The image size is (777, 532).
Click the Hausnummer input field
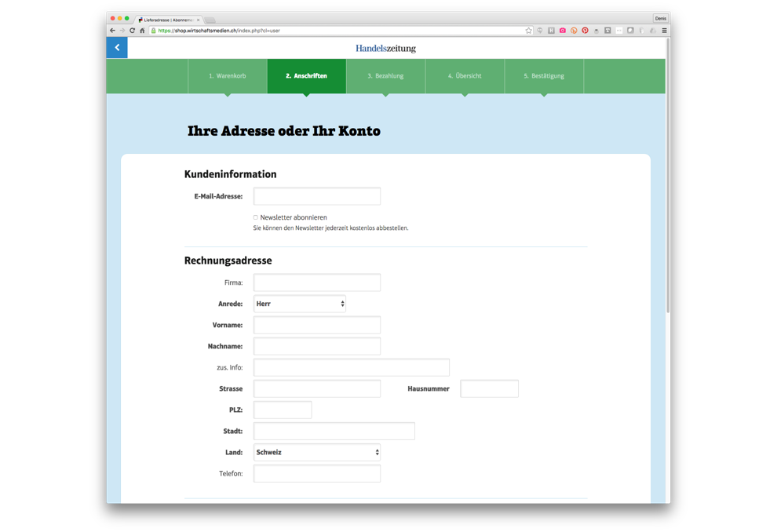pos(489,389)
